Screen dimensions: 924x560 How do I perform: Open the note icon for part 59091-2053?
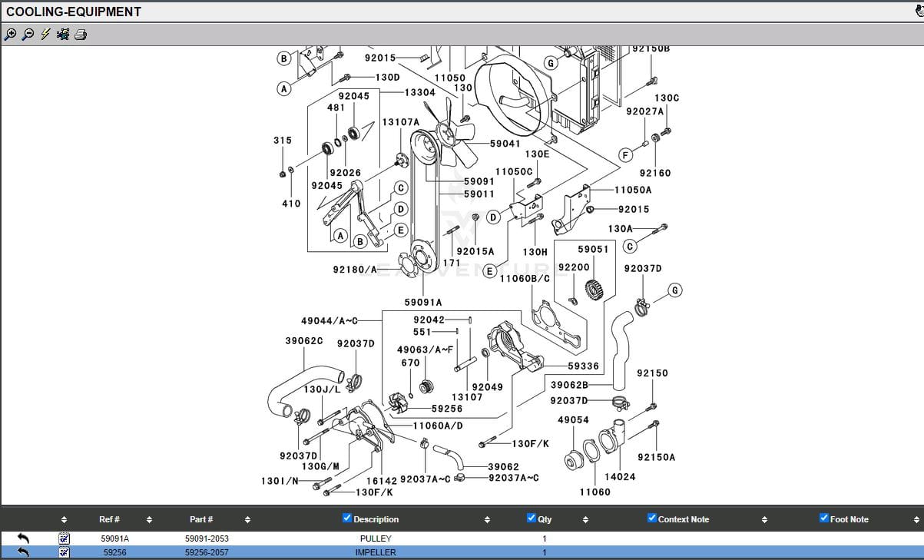coord(65,538)
